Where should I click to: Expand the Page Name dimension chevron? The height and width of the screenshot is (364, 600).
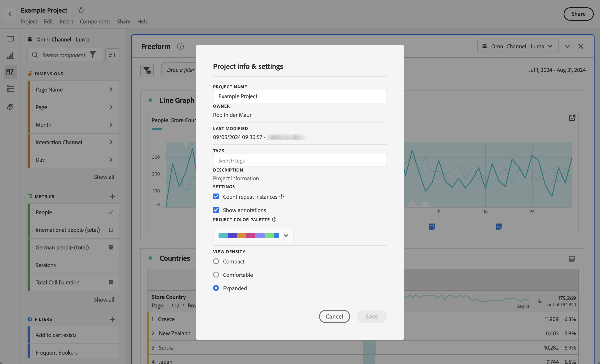click(111, 90)
